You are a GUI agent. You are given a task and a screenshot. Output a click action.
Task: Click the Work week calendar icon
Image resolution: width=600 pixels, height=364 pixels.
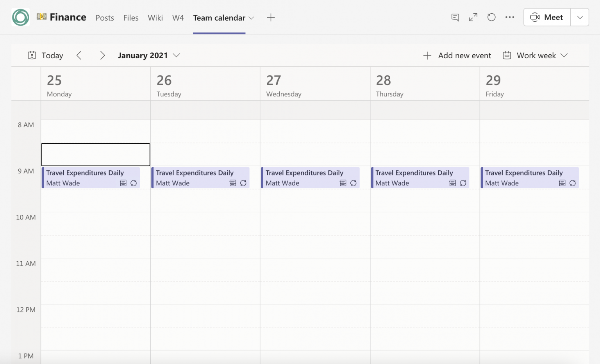click(507, 55)
